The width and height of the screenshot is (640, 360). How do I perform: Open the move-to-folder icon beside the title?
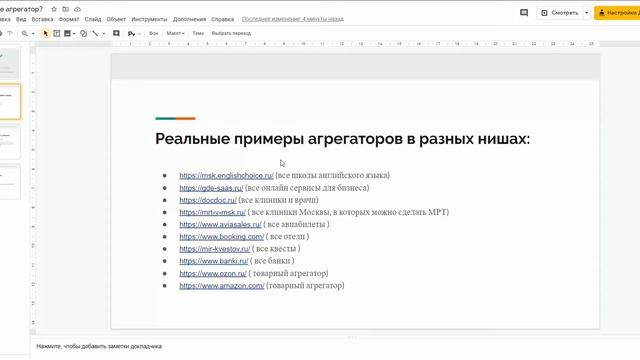(66, 9)
